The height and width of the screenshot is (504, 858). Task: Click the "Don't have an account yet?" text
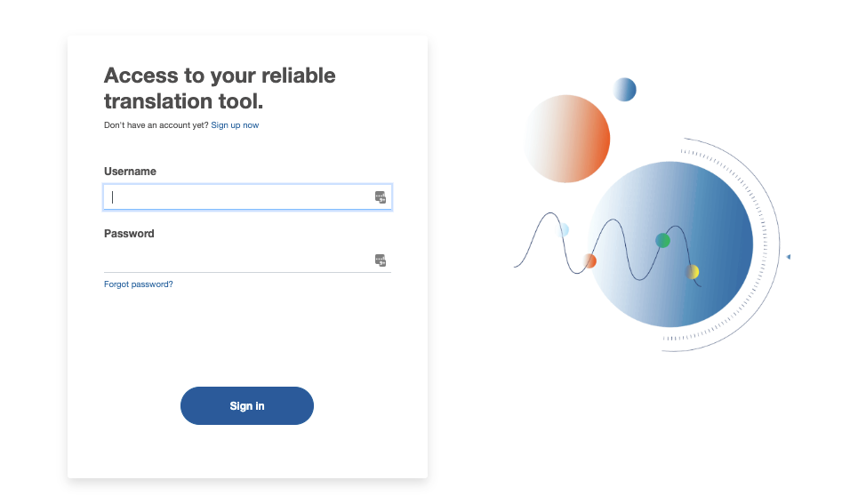click(x=156, y=125)
